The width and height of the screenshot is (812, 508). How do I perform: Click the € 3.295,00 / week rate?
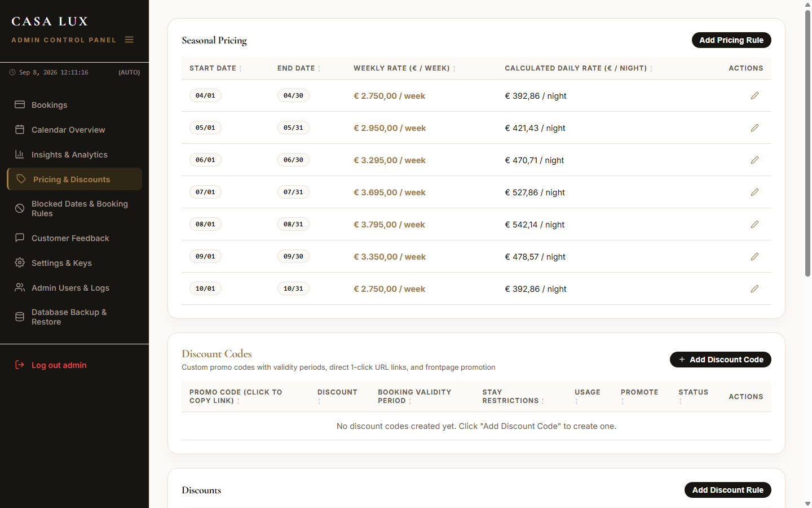click(390, 160)
